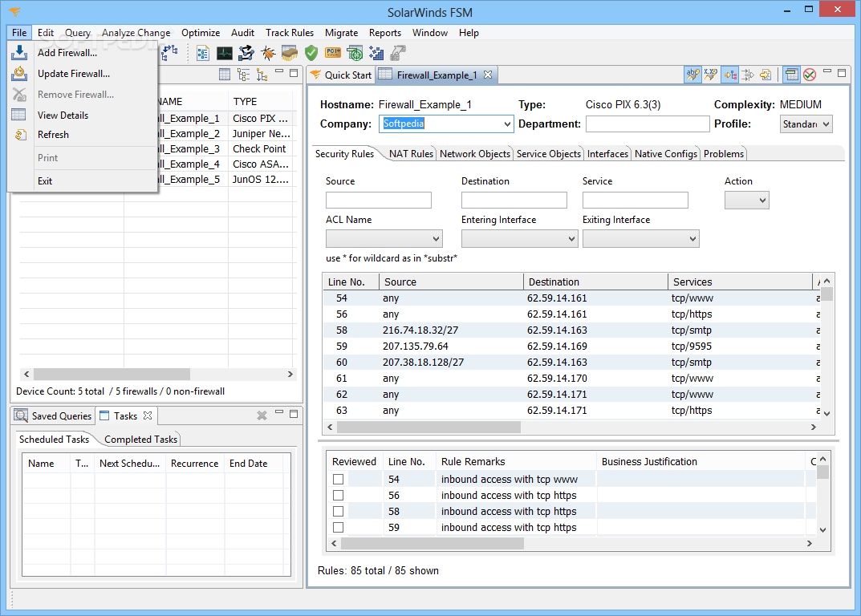Viewport: 861px width, 616px height.
Task: Open the ACL Name dropdown
Action: [384, 239]
